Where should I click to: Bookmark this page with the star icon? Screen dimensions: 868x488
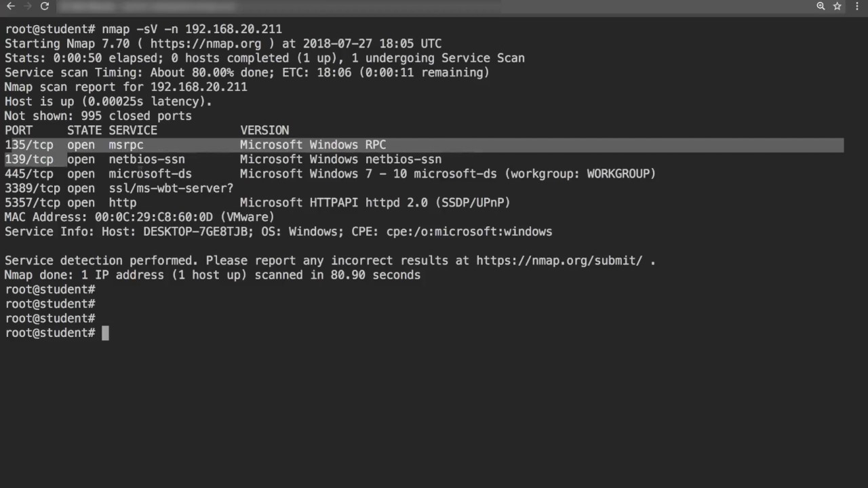[x=837, y=6]
